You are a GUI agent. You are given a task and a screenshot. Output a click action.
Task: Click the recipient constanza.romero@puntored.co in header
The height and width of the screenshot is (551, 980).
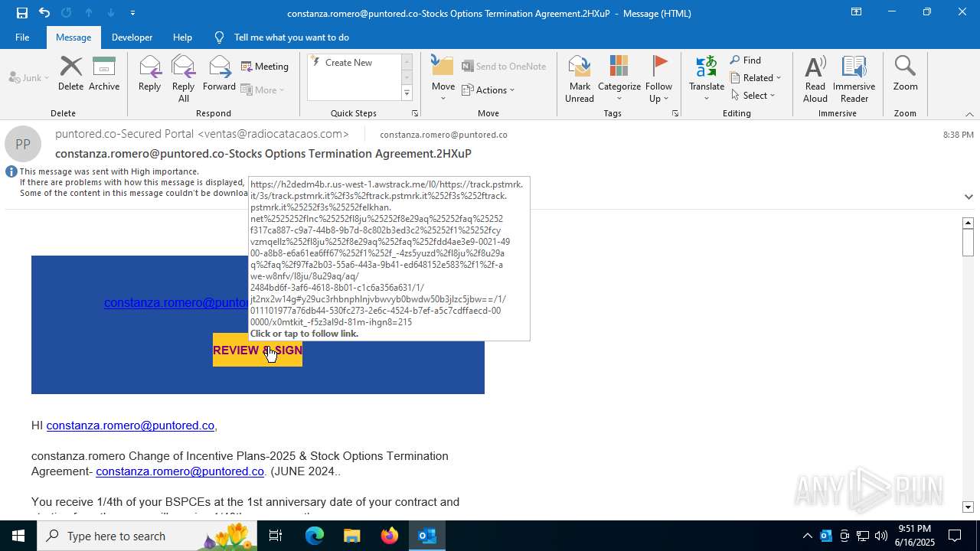[443, 135]
